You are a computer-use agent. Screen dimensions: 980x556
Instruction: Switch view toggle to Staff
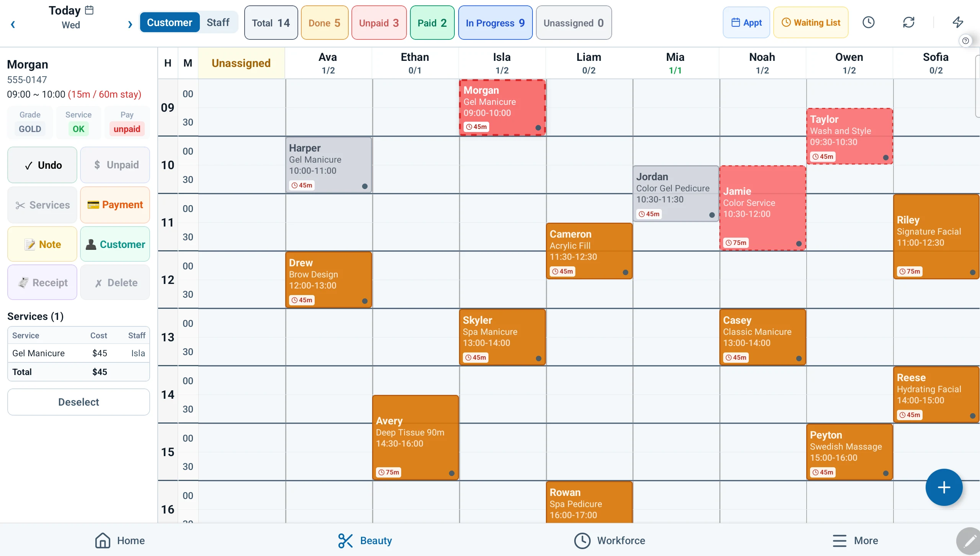[218, 23]
